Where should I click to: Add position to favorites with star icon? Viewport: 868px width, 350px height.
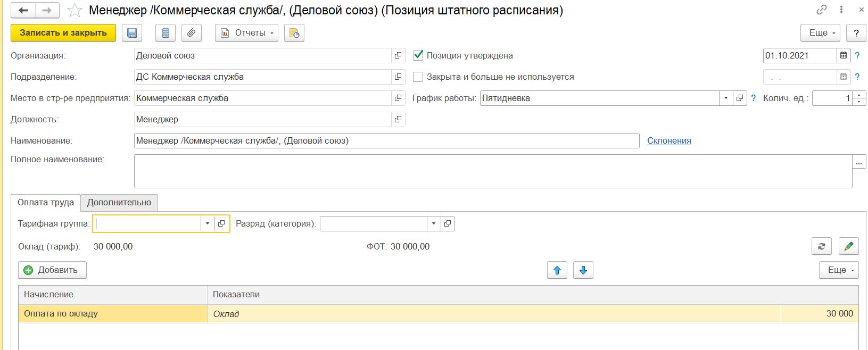[x=75, y=11]
